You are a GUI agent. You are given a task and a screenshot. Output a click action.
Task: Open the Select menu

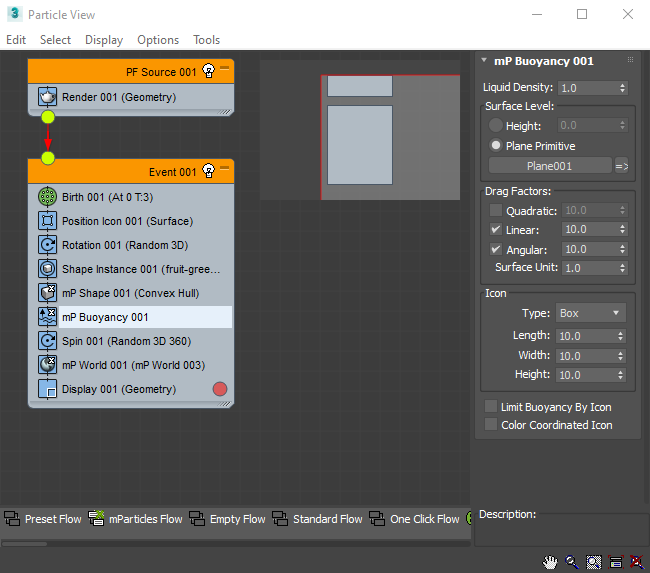click(x=55, y=40)
